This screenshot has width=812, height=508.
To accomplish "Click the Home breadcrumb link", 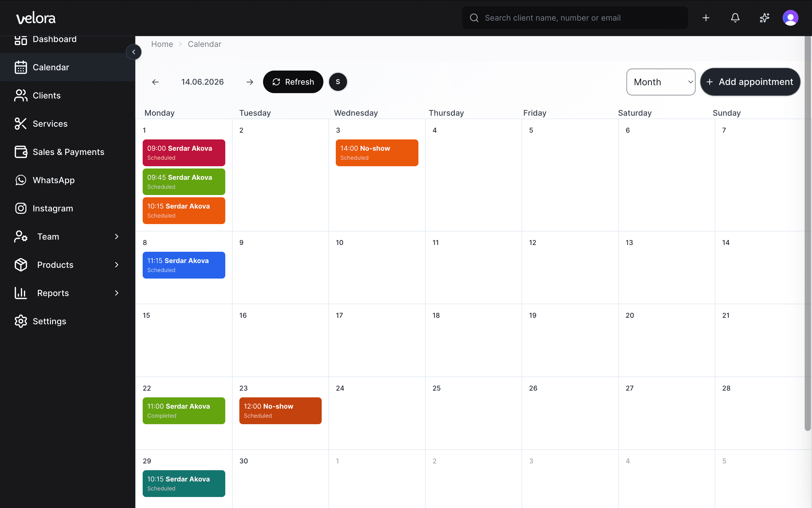I will (162, 44).
